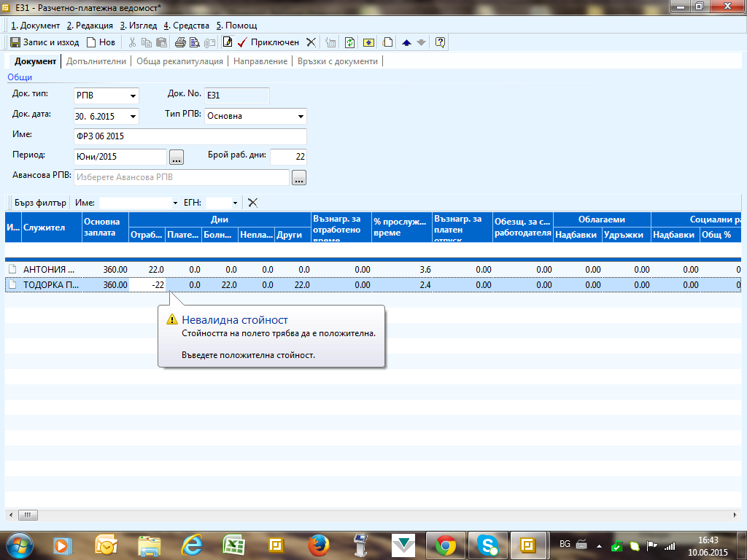Viewport: 747px width, 560px height.
Task: Select the ТОДОРКА П... employee name cell
Action: [51, 285]
